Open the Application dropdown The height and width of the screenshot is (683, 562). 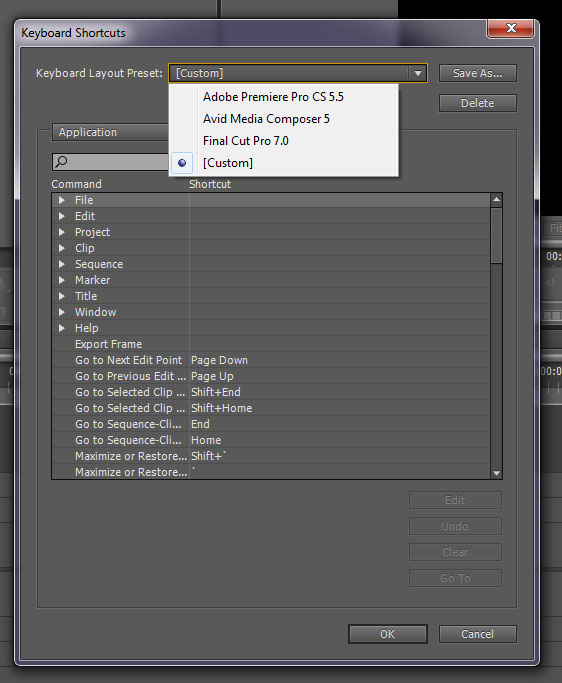pyautogui.click(x=110, y=132)
